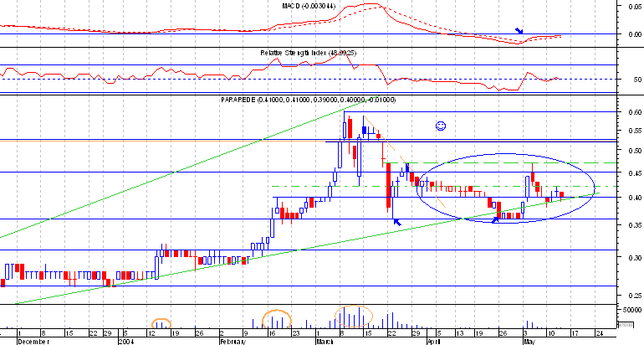Click the 17 date tick in May
The image size is (644, 345).
coord(575,333)
